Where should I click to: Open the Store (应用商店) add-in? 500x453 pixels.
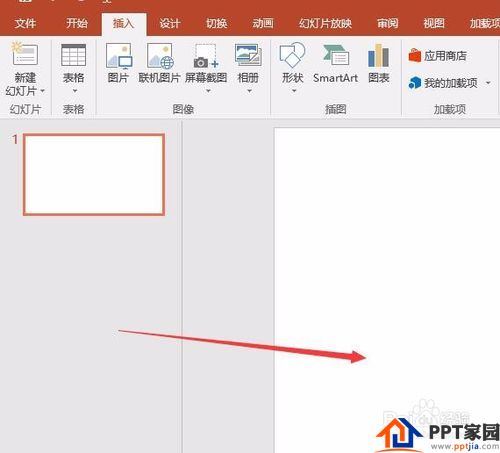point(438,56)
